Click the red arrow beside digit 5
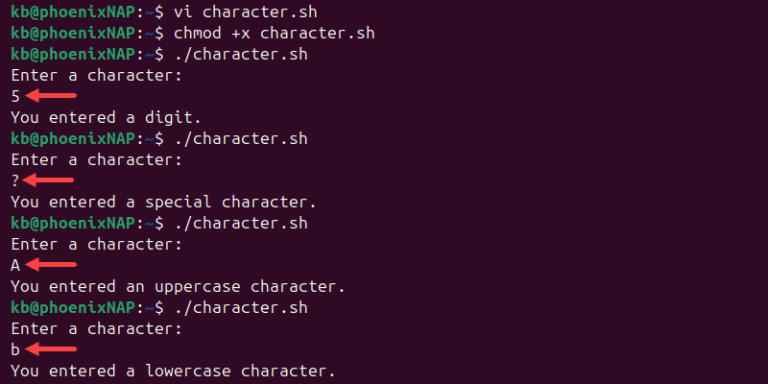The height and width of the screenshot is (384, 768). 50,96
